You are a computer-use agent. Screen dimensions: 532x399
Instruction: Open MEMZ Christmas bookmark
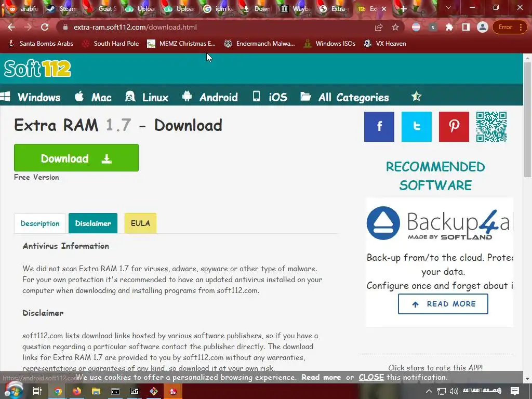[181, 44]
